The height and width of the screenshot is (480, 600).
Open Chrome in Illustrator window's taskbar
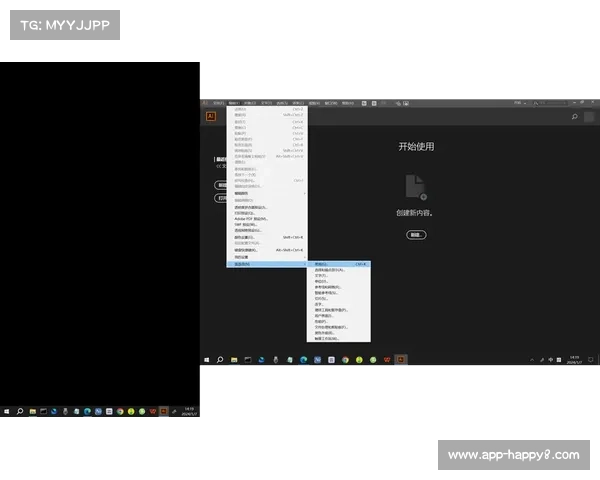345,360
